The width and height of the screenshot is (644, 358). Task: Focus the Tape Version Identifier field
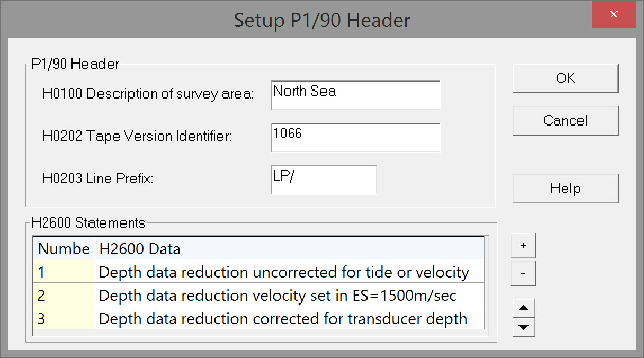(x=355, y=137)
